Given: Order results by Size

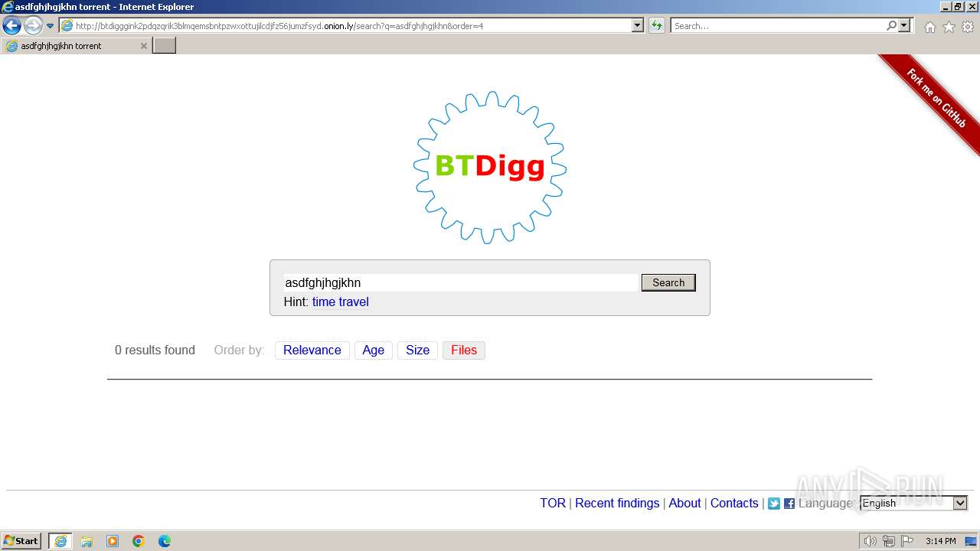Looking at the screenshot, I should tap(417, 350).
